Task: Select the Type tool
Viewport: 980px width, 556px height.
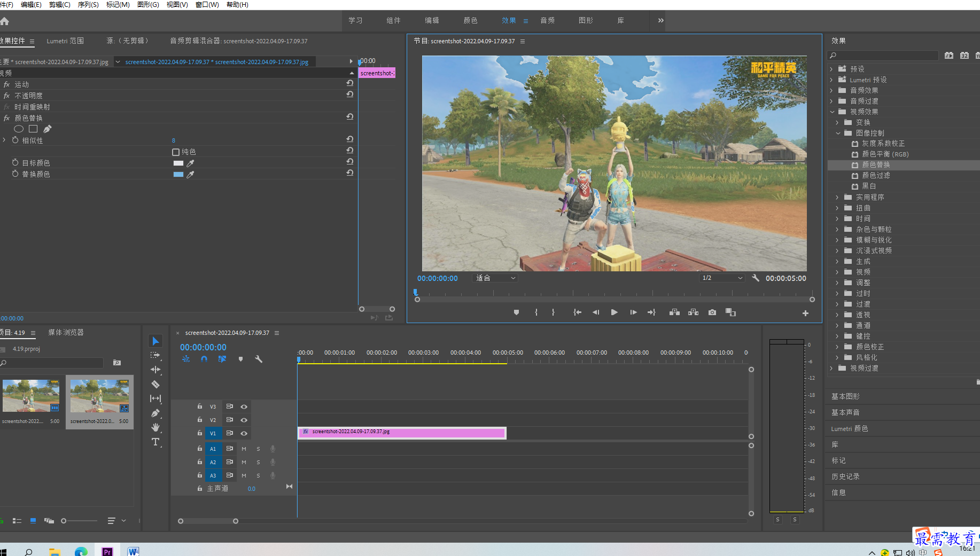Action: pyautogui.click(x=155, y=442)
